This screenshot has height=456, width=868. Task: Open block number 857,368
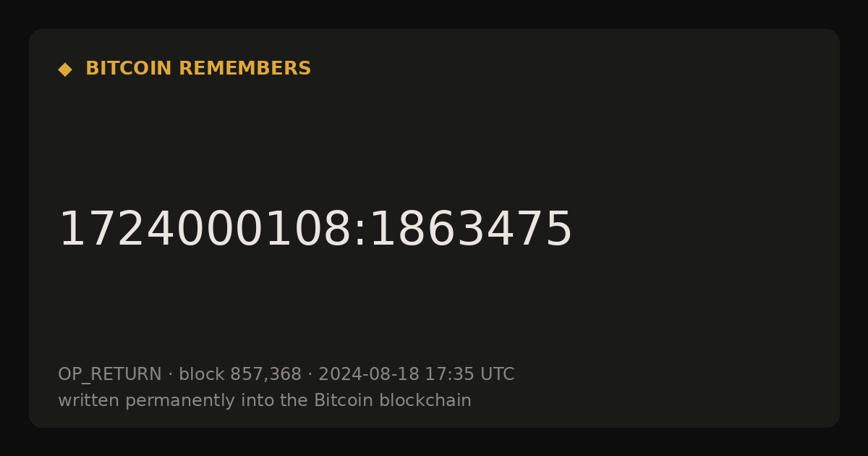(265, 375)
